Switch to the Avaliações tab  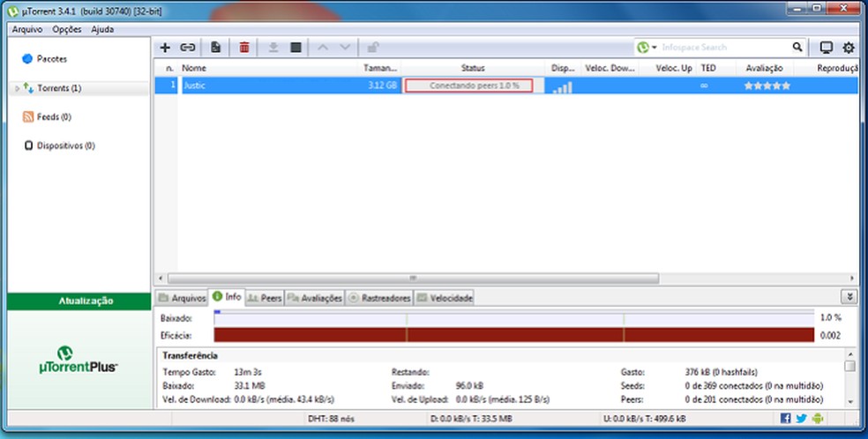click(x=314, y=298)
